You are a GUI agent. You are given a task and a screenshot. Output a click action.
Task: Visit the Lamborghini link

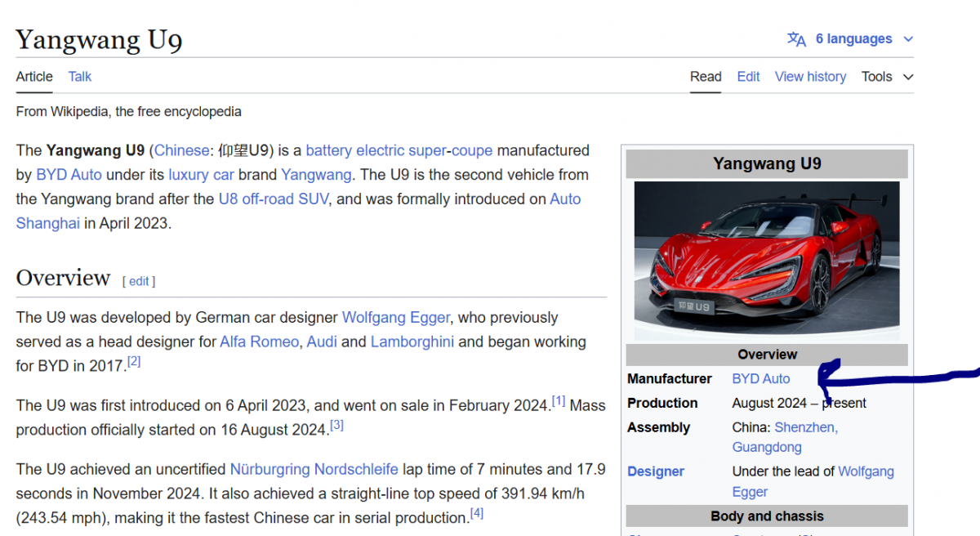click(412, 342)
